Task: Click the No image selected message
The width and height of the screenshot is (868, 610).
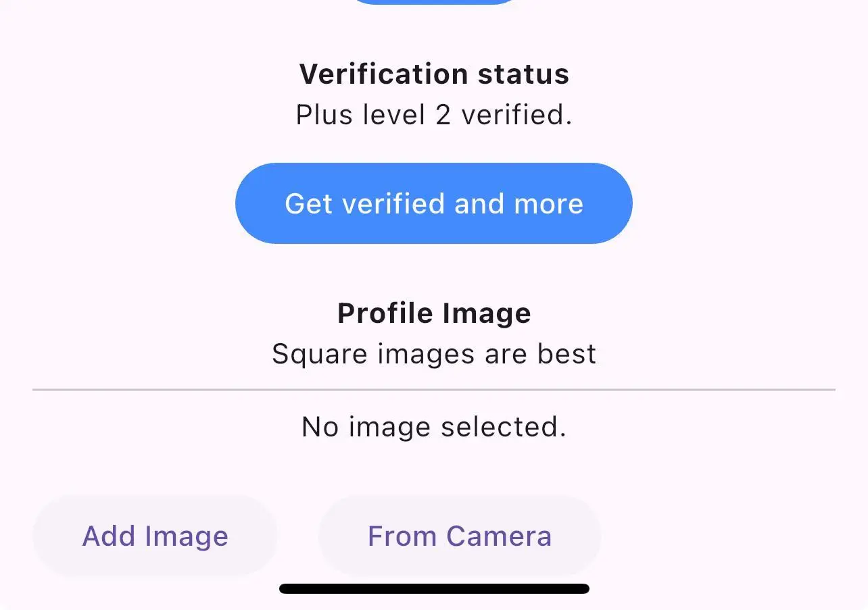Action: tap(434, 427)
